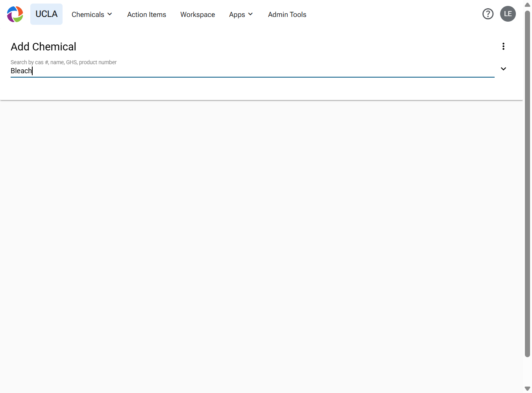Click the colorful app logo icon
The height and width of the screenshot is (393, 532).
click(15, 14)
